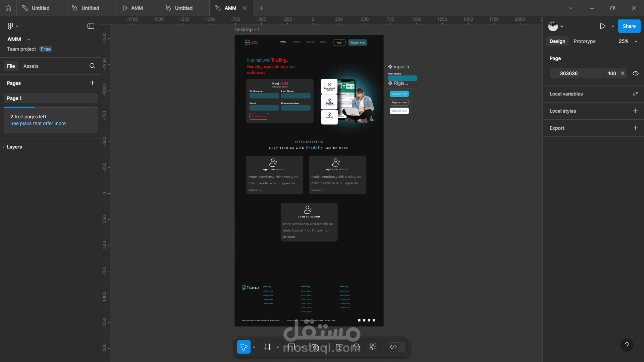Image resolution: width=644 pixels, height=362 pixels.
Task: Select the File tab
Action: coord(11,66)
